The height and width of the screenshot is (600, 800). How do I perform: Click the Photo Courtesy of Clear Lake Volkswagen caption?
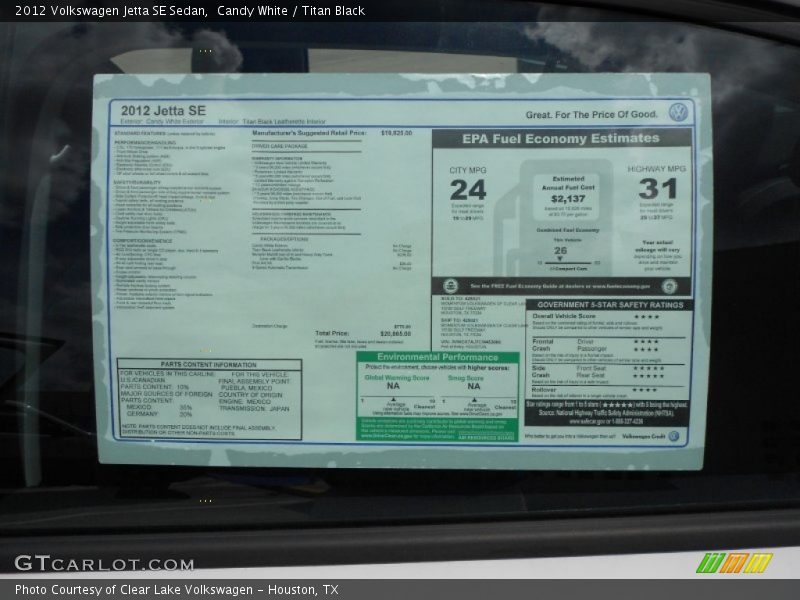coord(176,590)
